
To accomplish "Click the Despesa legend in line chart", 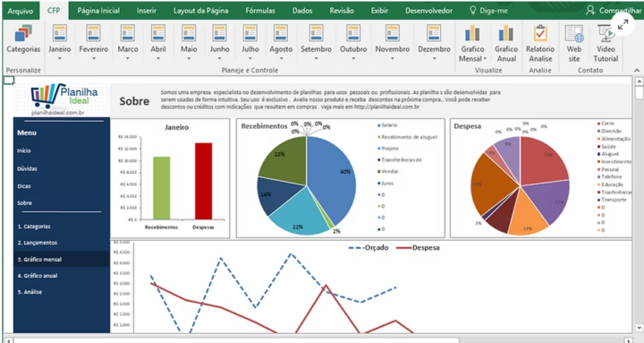I will coord(418,248).
